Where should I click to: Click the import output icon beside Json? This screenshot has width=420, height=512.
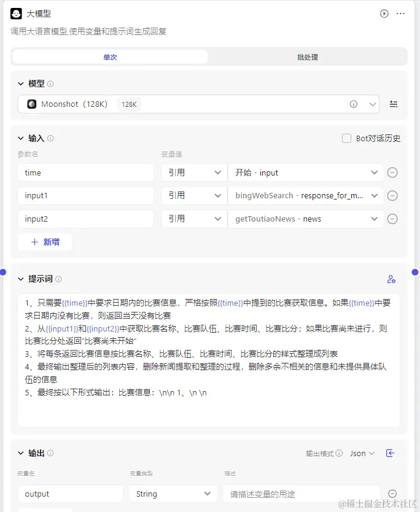point(390,453)
